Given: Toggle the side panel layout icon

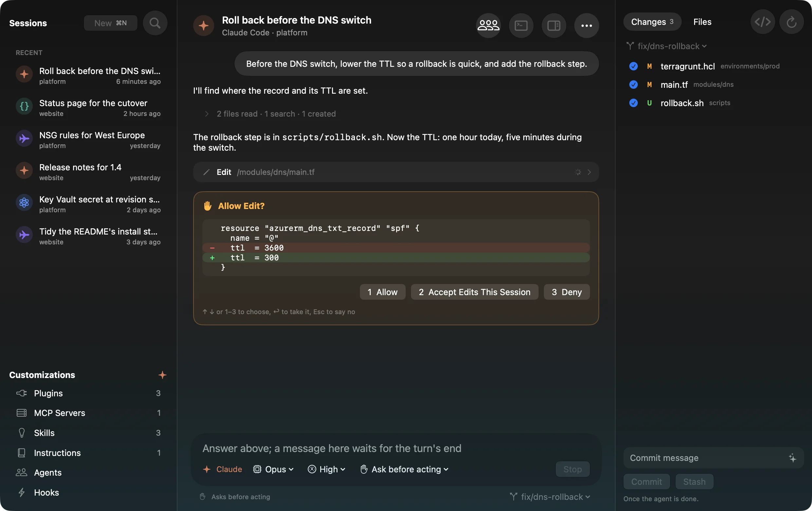Looking at the screenshot, I should [x=553, y=25].
